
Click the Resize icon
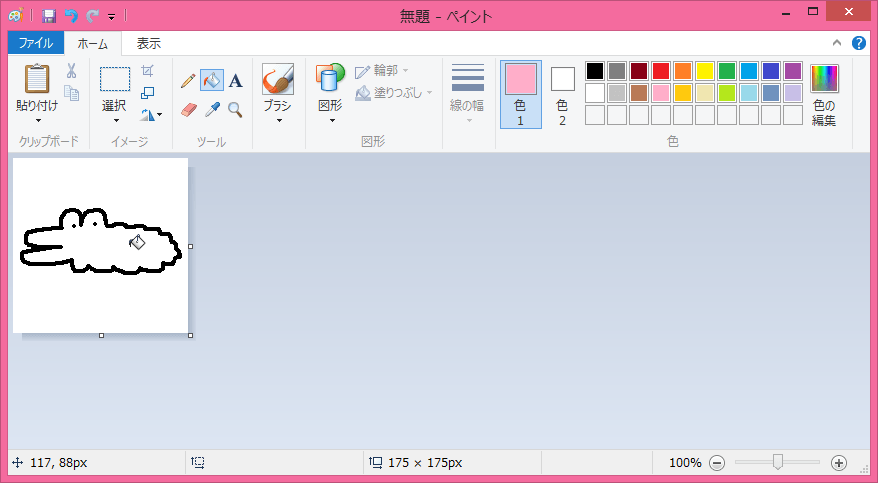[147, 92]
